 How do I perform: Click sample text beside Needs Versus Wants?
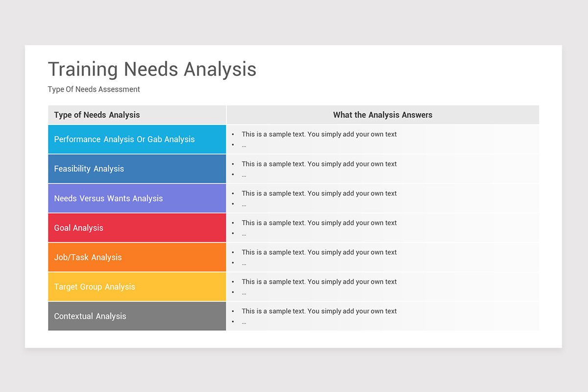click(x=319, y=193)
